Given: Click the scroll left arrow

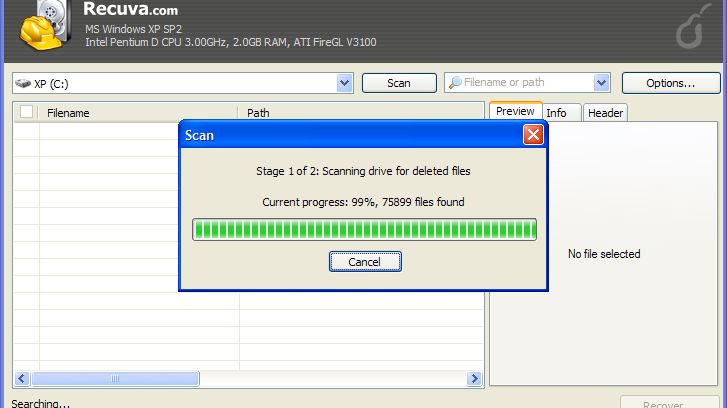Looking at the screenshot, I should [22, 378].
